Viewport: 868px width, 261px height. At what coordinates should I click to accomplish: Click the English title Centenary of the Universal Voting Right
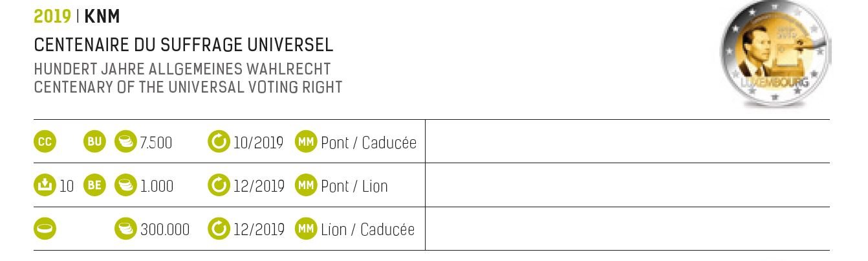188,87
